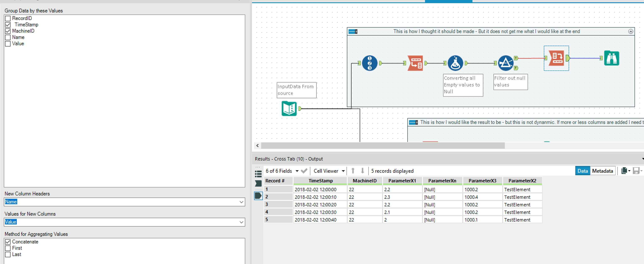Select the Cross Tab tool icon

point(556,58)
